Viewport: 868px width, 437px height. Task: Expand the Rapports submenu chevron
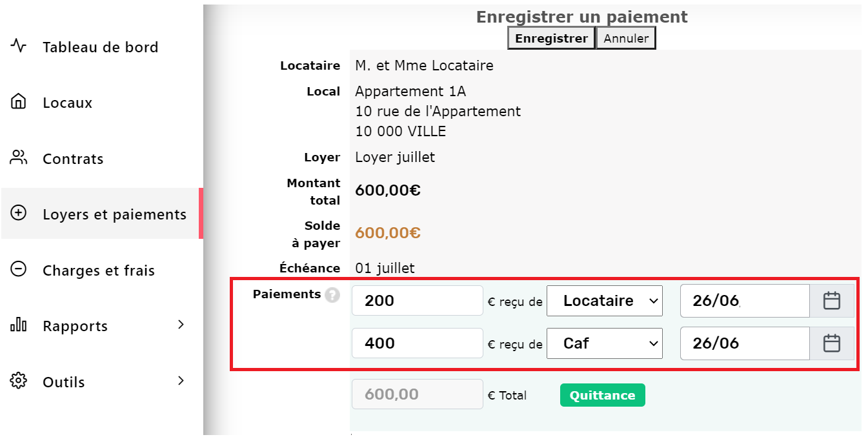pyautogui.click(x=181, y=325)
